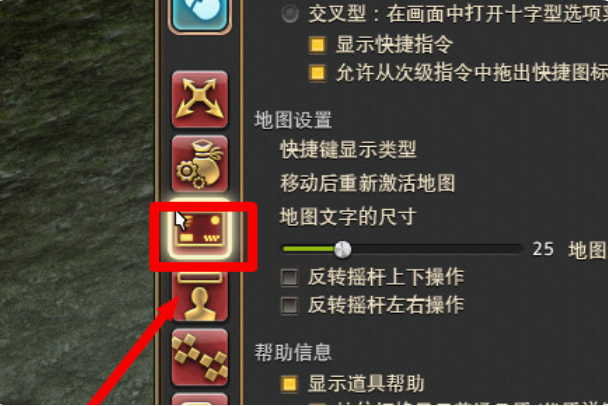Click the partially visible icon at sidebar bottom
The height and width of the screenshot is (406, 608).
[x=200, y=399]
